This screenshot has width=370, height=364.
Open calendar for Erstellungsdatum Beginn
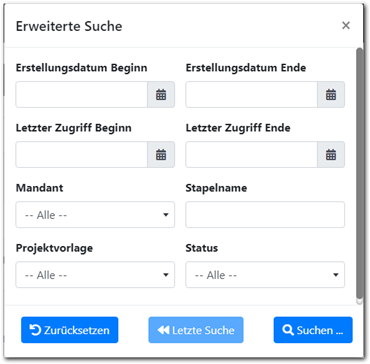pos(161,95)
